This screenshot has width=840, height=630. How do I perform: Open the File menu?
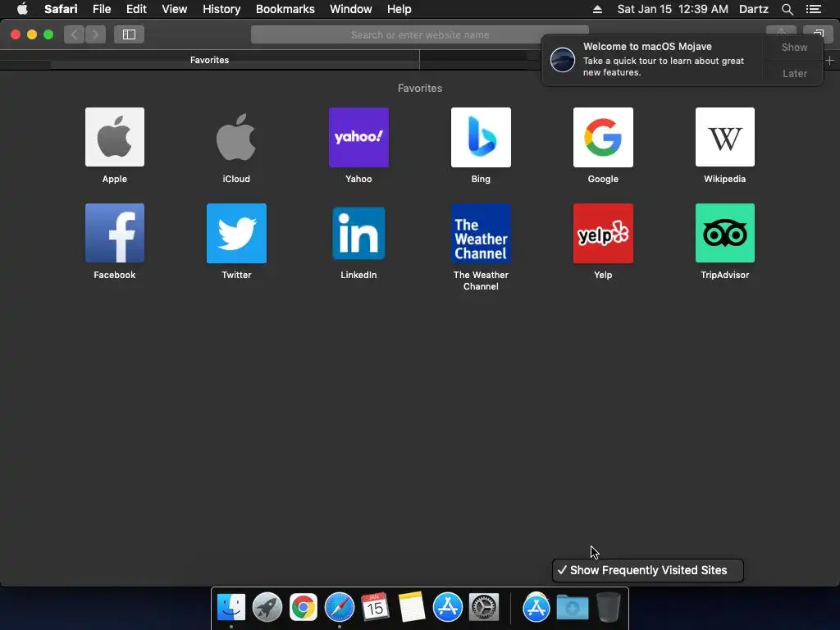pyautogui.click(x=101, y=9)
